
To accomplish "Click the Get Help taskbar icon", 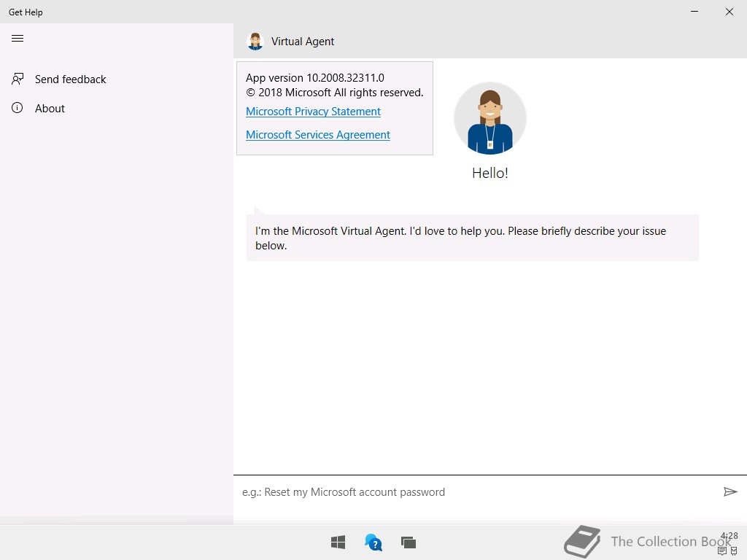I will pyautogui.click(x=373, y=542).
